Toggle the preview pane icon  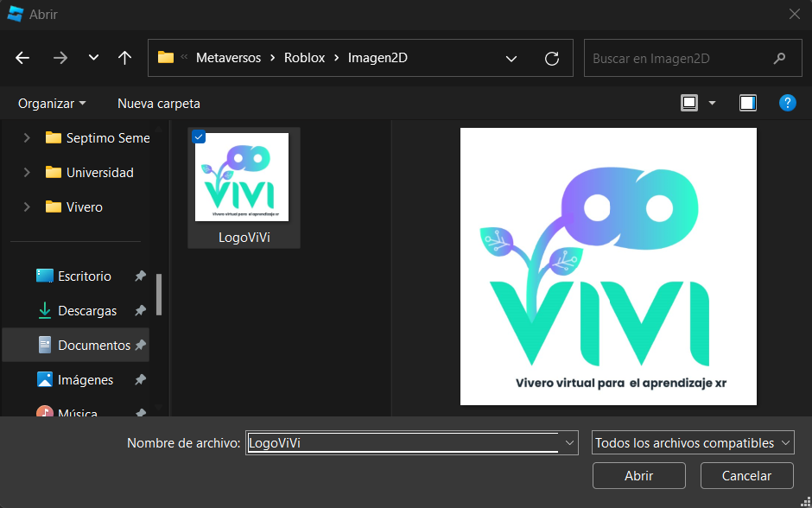click(x=747, y=103)
